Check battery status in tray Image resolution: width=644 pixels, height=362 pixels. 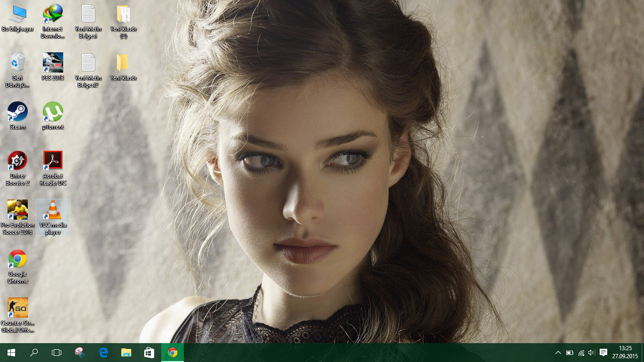point(570,353)
